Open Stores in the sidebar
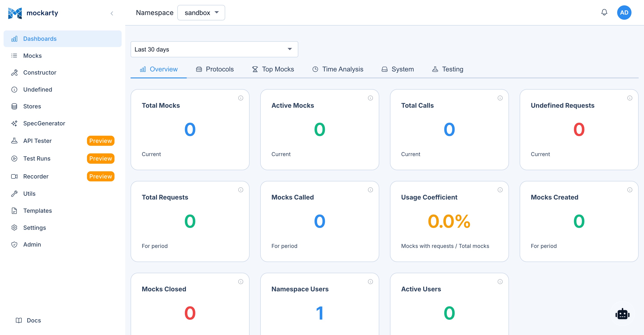644x335 pixels. pyautogui.click(x=63, y=106)
